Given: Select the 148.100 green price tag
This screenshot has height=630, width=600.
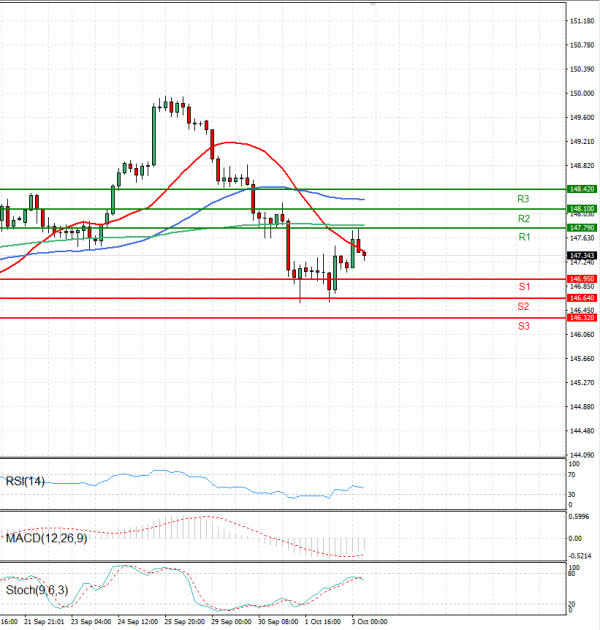Looking at the screenshot, I should click(x=581, y=208).
